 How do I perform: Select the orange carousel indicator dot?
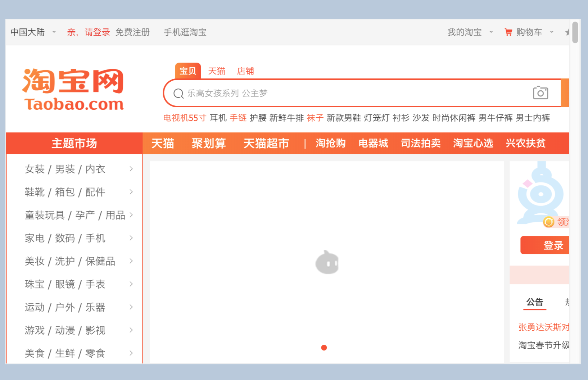click(x=324, y=348)
